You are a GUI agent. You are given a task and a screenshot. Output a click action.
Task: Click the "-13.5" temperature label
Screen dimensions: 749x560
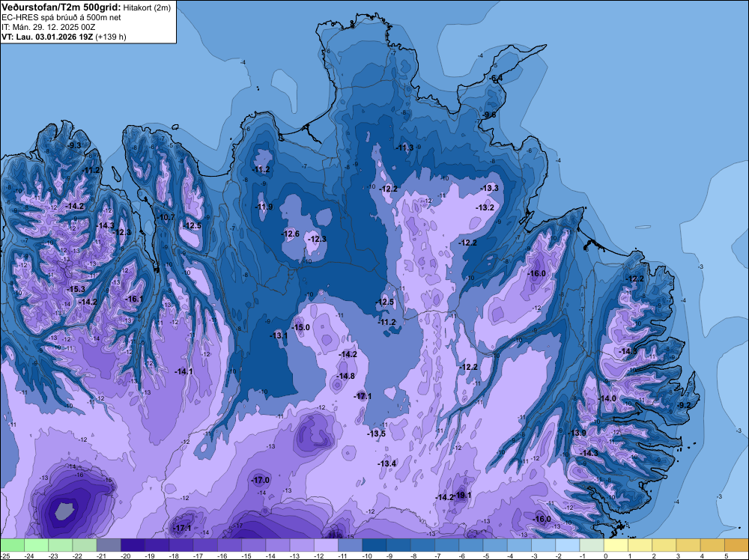pyautogui.click(x=377, y=433)
